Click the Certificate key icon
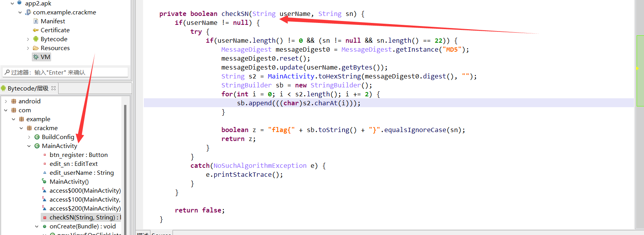The image size is (644, 235). click(36, 30)
